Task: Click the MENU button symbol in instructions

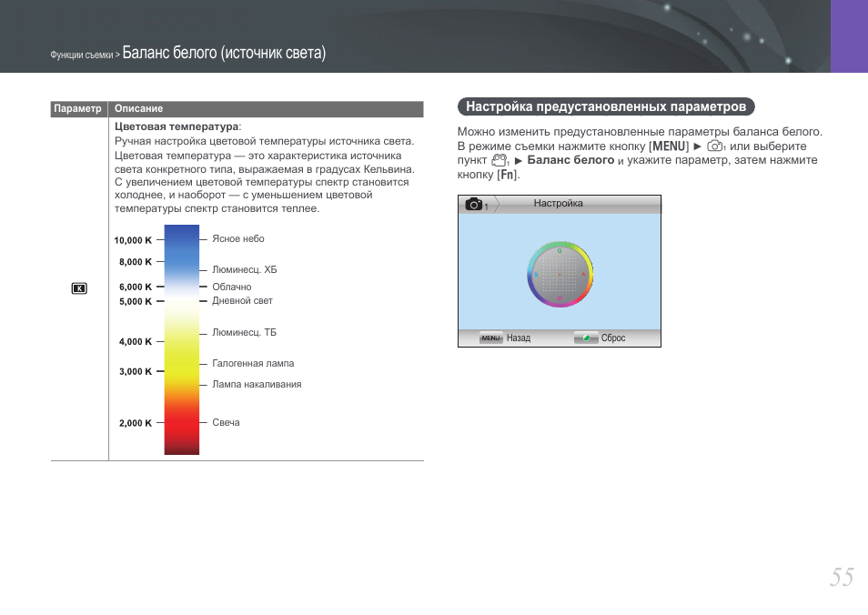Action: pos(669,146)
